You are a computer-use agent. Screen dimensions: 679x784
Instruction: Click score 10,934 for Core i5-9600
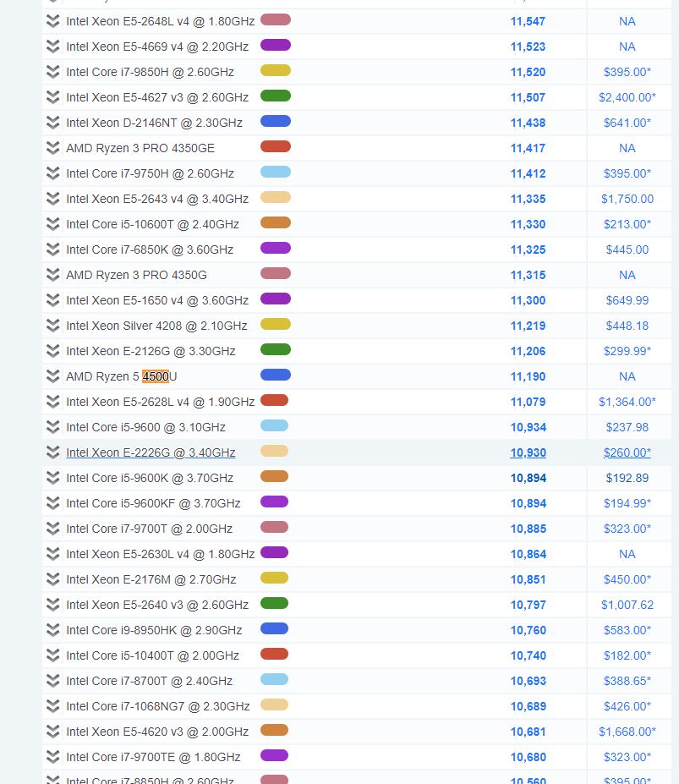tap(528, 427)
